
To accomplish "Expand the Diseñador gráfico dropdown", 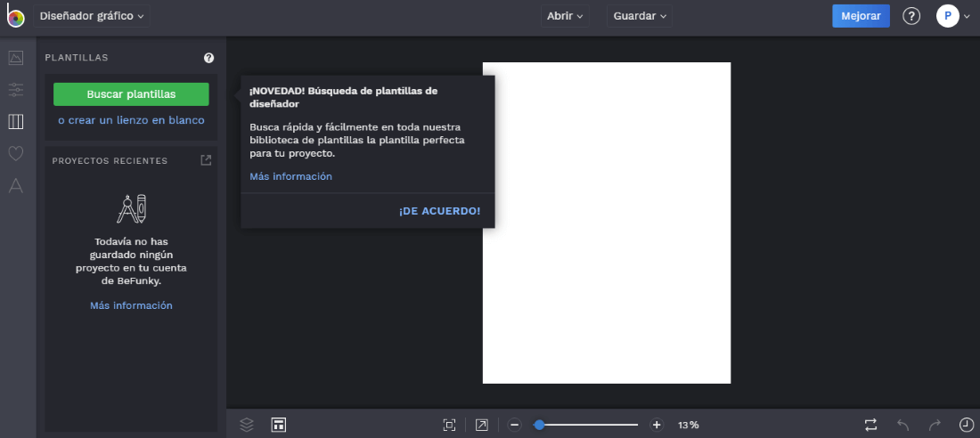I will [92, 16].
